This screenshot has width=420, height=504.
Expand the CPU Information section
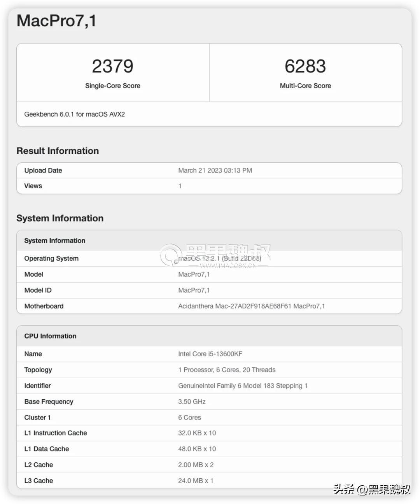50,336
